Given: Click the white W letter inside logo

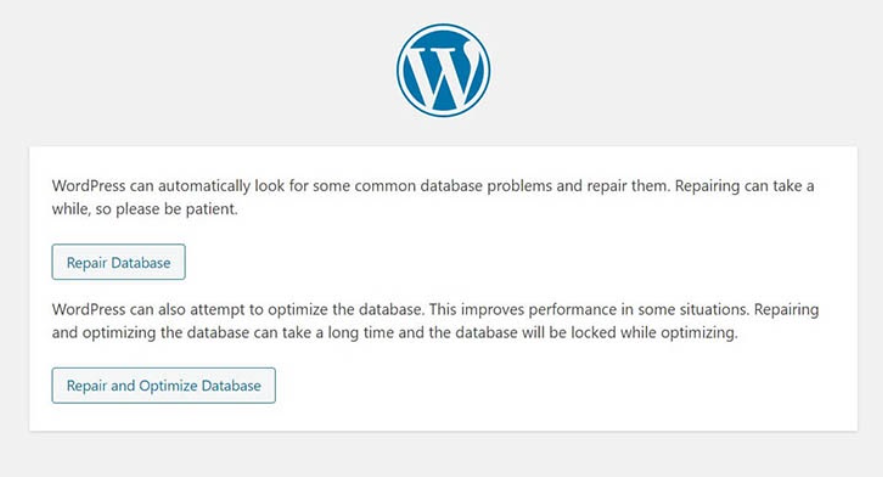Looking at the screenshot, I should click(x=443, y=70).
